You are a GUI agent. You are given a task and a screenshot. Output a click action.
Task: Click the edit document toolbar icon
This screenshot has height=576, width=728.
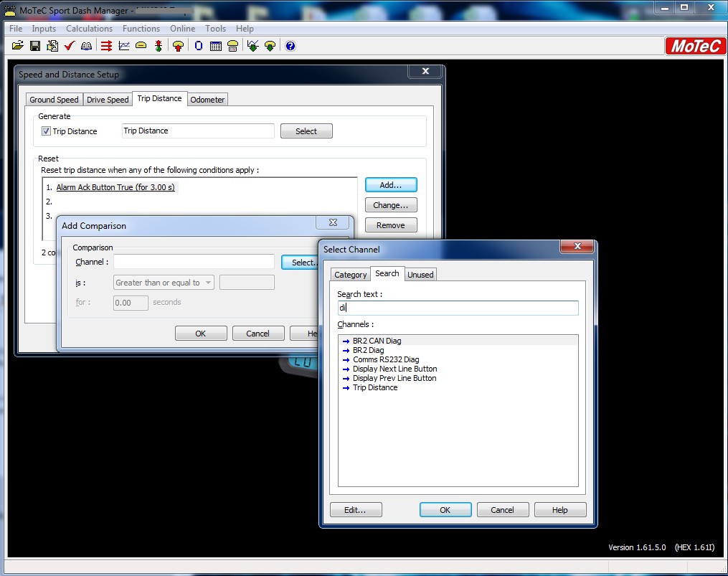coord(52,45)
